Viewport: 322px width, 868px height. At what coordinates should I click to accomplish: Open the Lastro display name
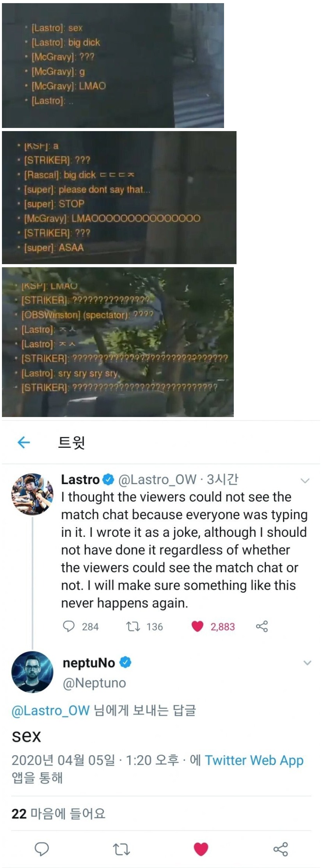(80, 479)
